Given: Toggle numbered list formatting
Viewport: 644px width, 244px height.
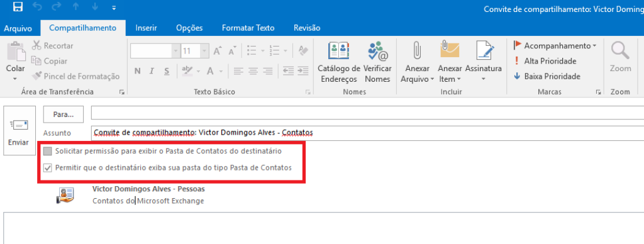Looking at the screenshot, I should click(274, 51).
